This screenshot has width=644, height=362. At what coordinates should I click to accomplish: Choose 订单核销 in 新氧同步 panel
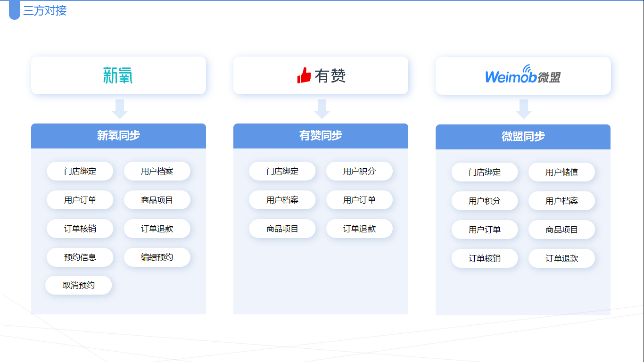pyautogui.click(x=80, y=229)
